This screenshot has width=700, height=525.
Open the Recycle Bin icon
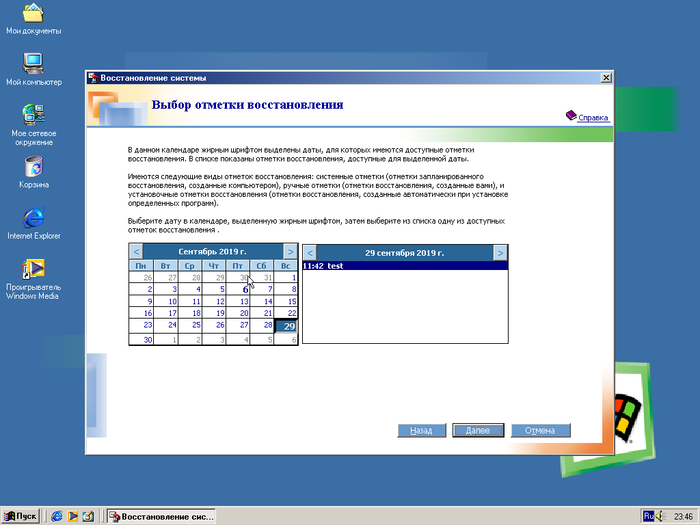[x=33, y=172]
